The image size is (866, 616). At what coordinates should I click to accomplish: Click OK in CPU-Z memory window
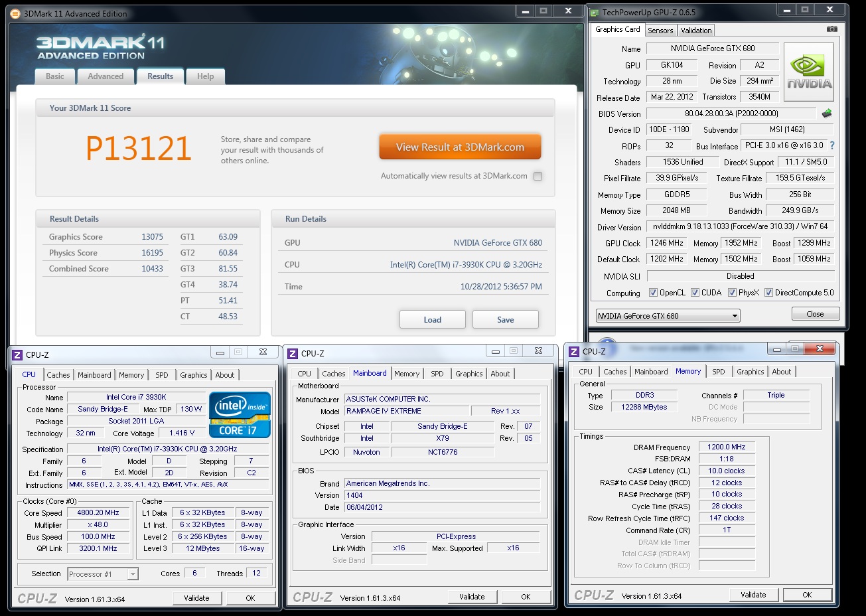point(807,595)
